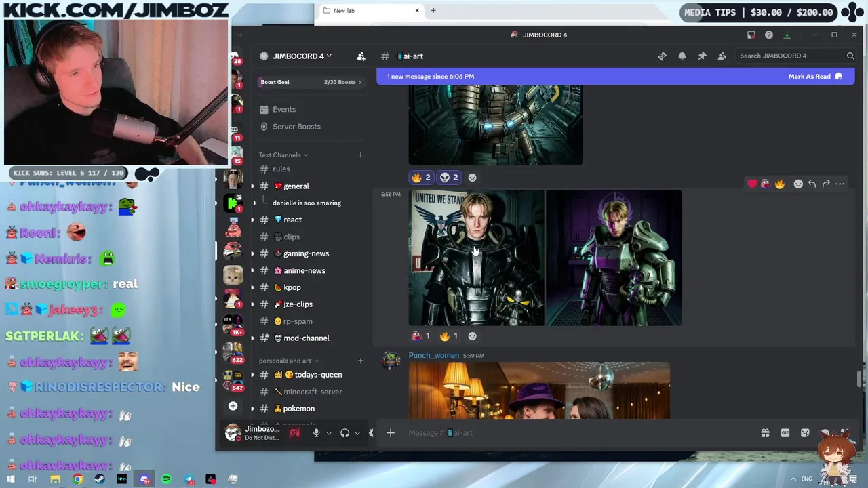Click the green download update icon

click(x=787, y=35)
